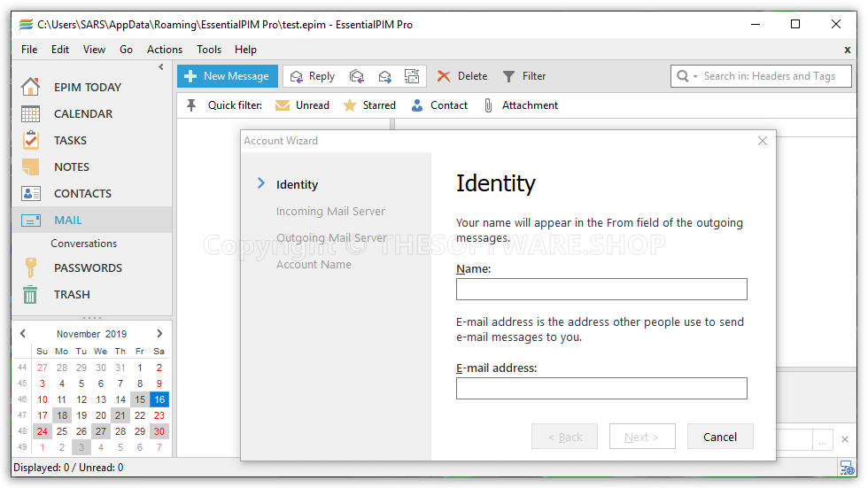Open the Tools menu
The width and height of the screenshot is (868, 488).
tap(209, 50)
